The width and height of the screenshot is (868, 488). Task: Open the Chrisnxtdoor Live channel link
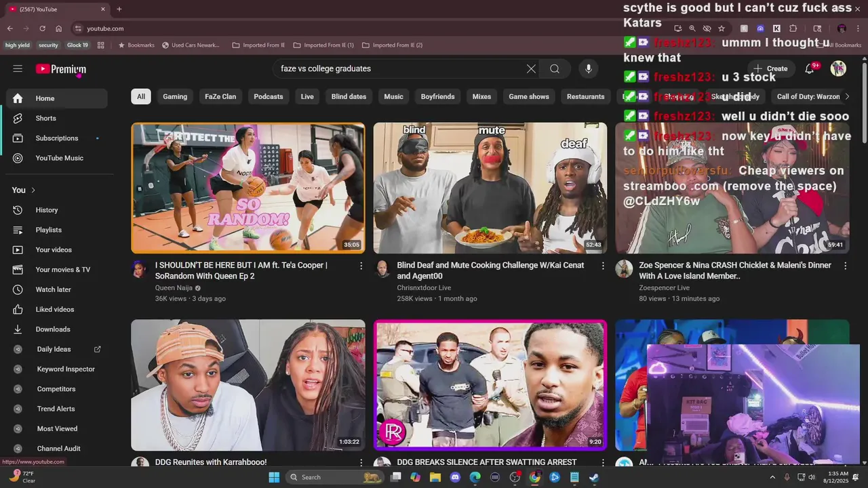click(x=424, y=288)
